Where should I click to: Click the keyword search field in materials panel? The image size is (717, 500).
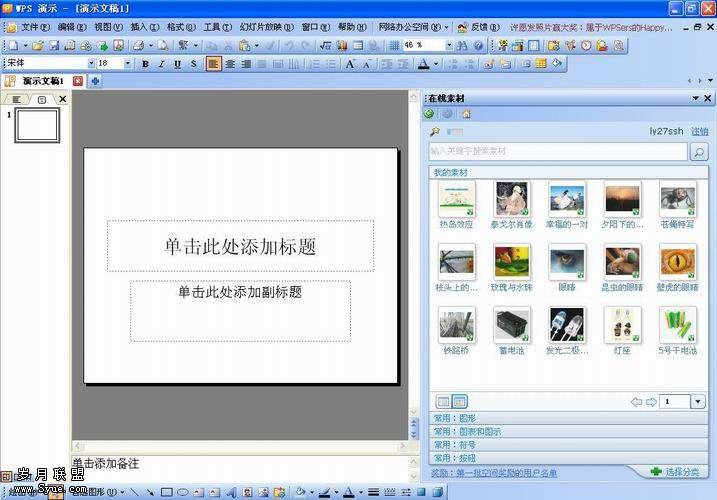pyautogui.click(x=558, y=151)
